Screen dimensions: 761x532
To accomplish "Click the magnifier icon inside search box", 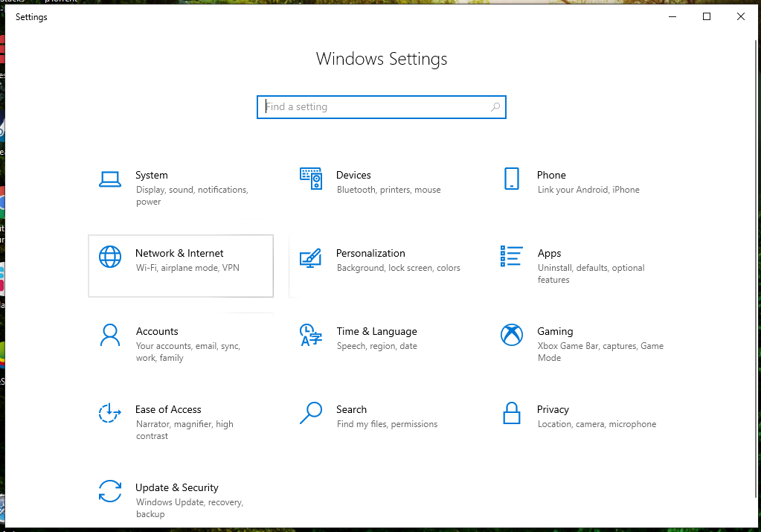I will (495, 107).
